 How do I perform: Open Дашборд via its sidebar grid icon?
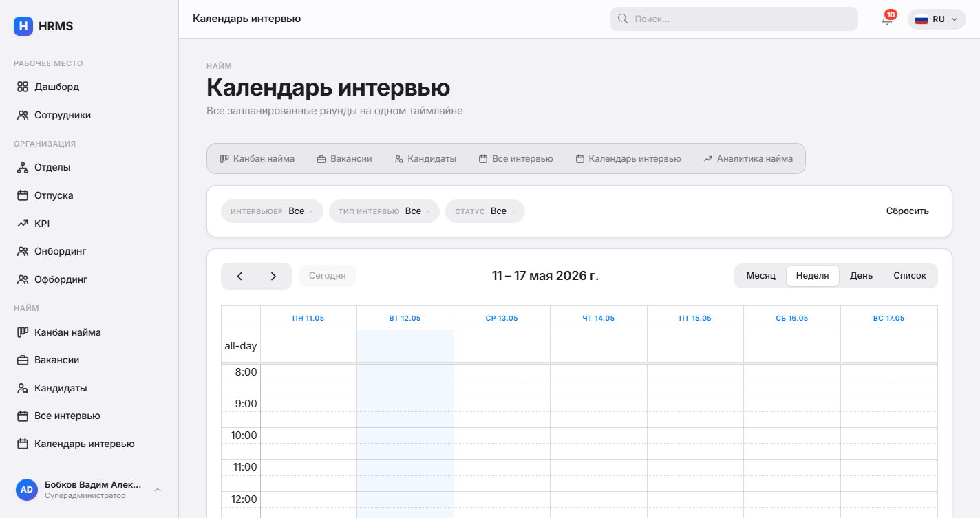[23, 87]
